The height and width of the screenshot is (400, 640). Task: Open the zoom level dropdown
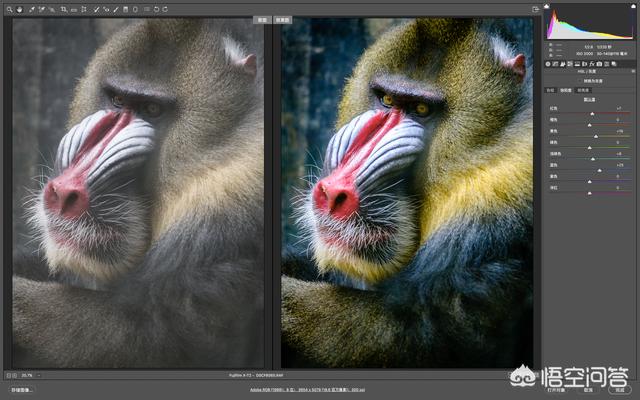tap(39, 375)
